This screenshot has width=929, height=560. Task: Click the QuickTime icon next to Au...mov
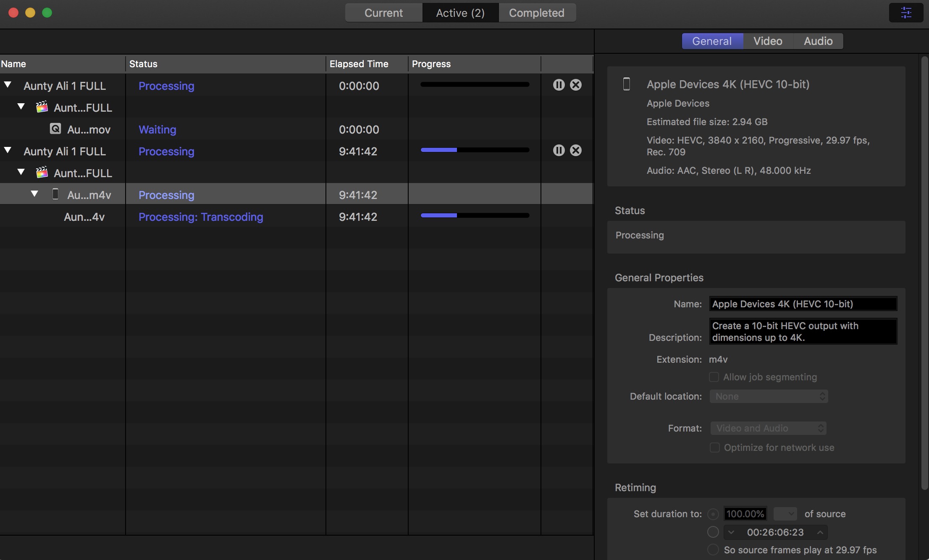[x=56, y=128]
